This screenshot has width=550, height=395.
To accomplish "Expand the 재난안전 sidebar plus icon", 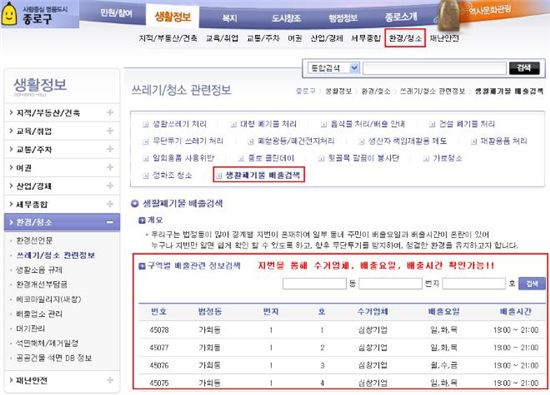I will 110,380.
